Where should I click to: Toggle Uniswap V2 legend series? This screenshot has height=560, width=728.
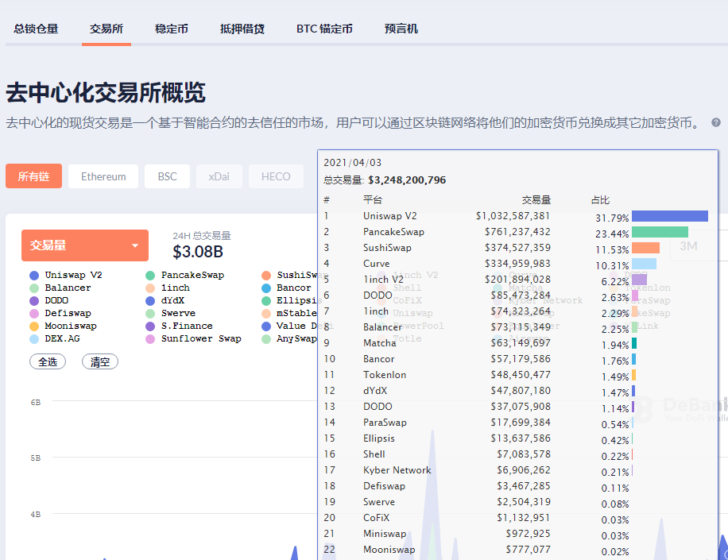click(x=66, y=275)
